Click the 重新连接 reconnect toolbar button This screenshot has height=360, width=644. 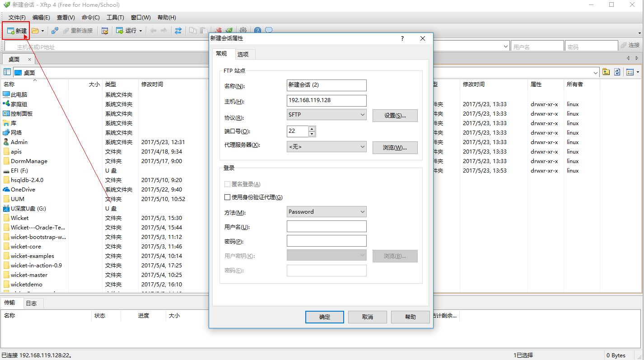coord(78,31)
